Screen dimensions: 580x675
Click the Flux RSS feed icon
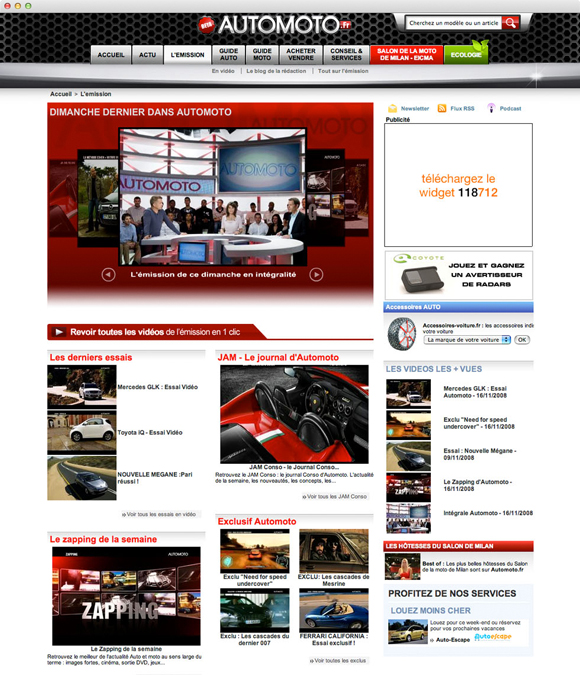tap(442, 108)
